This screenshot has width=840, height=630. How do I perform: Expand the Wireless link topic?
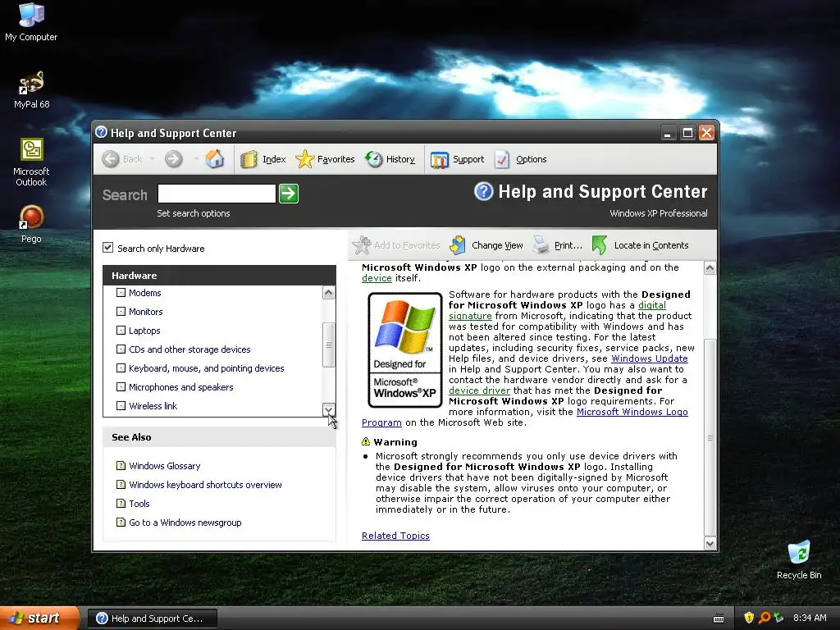coord(121,405)
